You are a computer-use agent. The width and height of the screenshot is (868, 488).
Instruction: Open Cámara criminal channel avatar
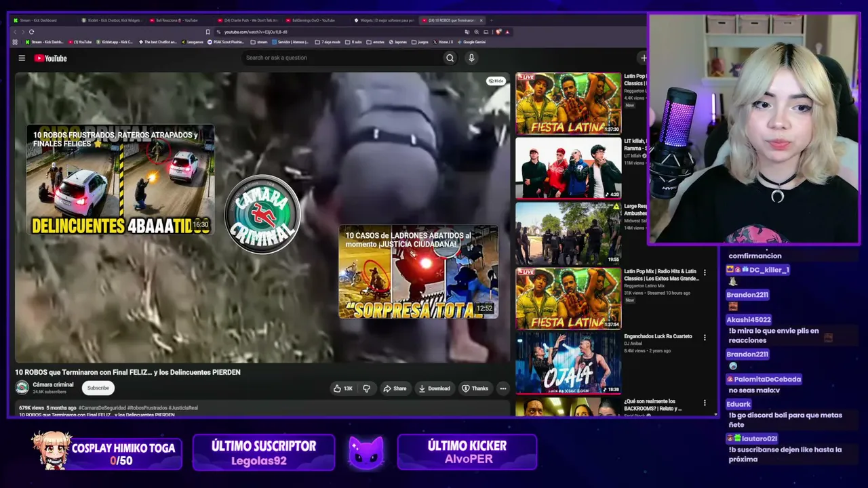[22, 388]
